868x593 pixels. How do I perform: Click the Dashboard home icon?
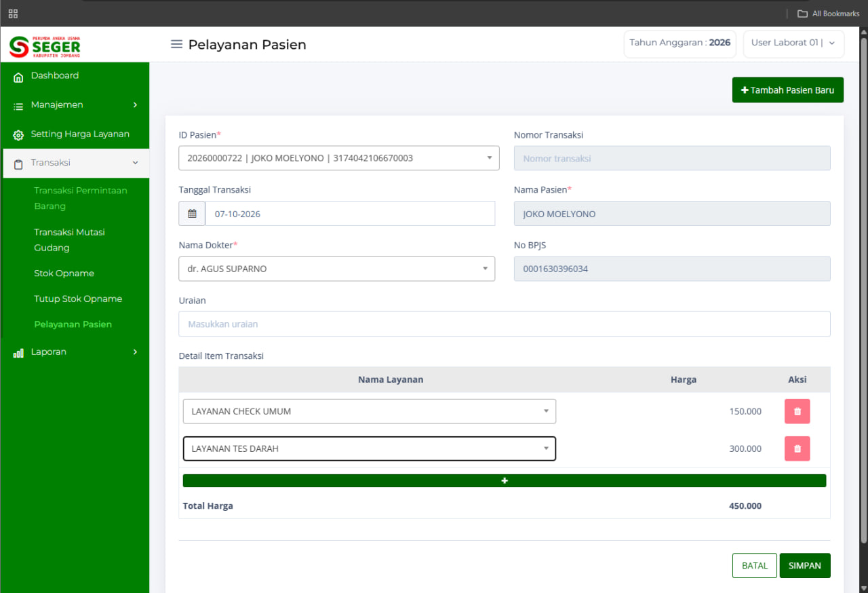18,77
